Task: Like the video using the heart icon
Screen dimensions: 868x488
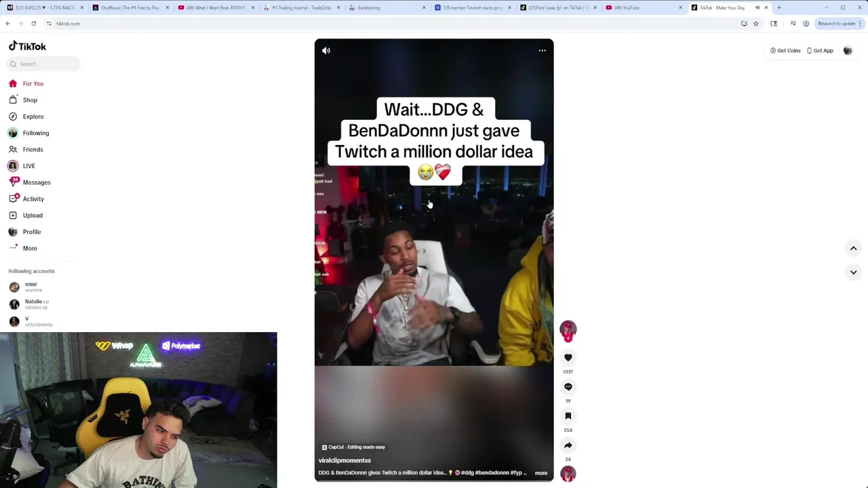Action: tap(568, 357)
